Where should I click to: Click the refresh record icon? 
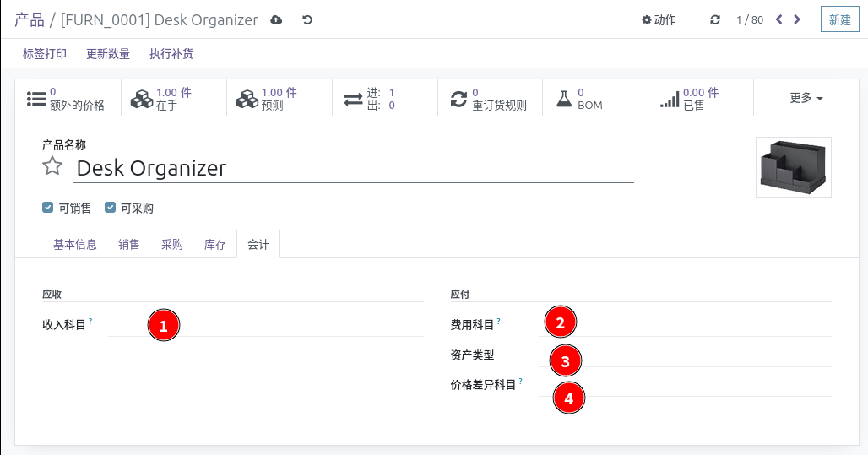click(715, 20)
